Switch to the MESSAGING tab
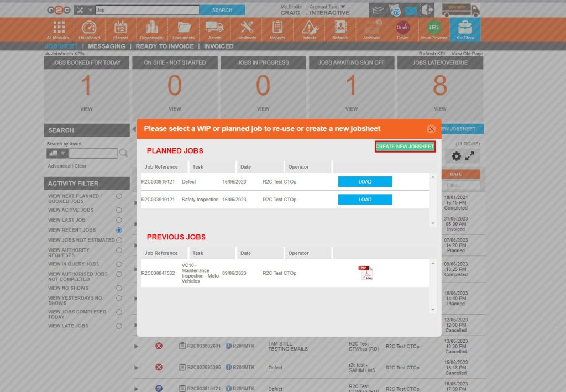Viewport: 566px width, 392px height. 106,46
